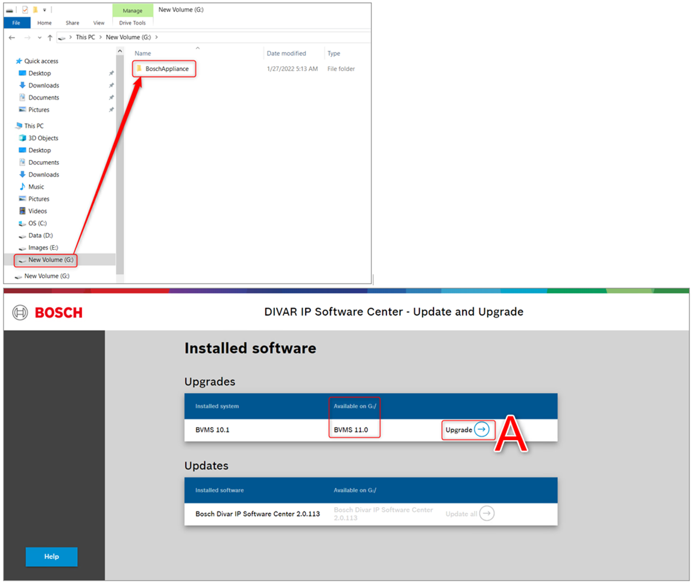Click the BVMS 10.1 installed system
The width and height of the screenshot is (700, 588).
point(212,429)
